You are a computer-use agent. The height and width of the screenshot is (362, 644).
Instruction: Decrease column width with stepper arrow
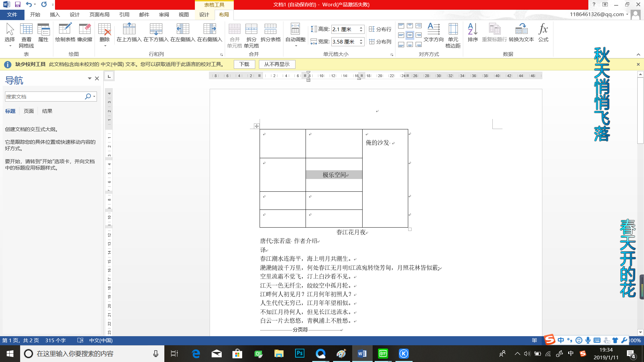pos(361,43)
